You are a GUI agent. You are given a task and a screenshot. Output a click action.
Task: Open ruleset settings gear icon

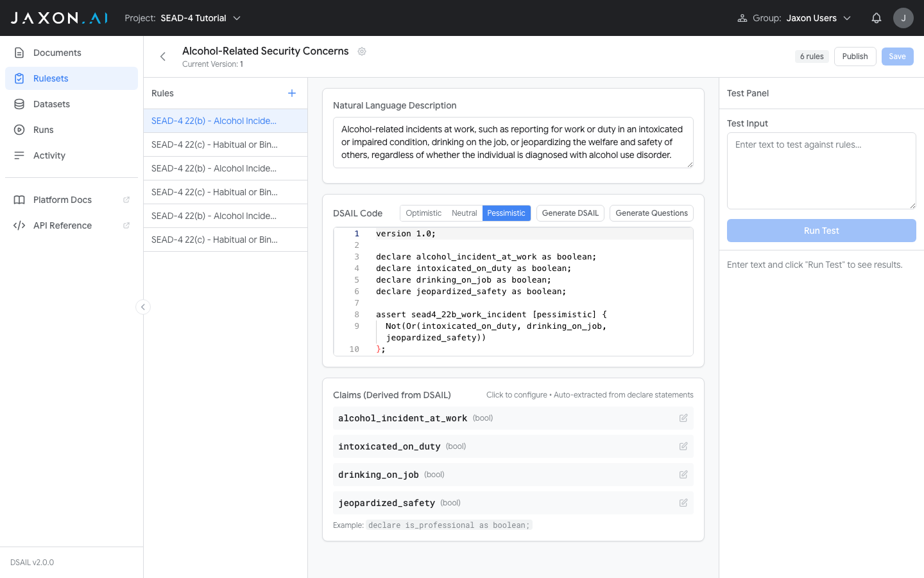[x=362, y=51]
